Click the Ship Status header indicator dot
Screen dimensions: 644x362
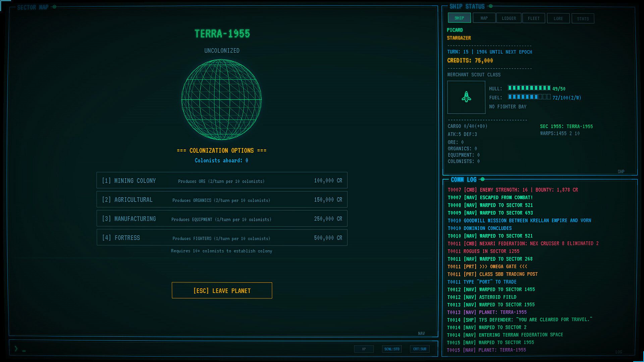pos(491,6)
